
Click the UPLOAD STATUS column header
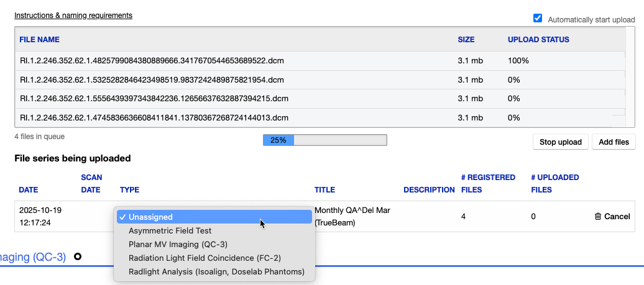click(538, 40)
